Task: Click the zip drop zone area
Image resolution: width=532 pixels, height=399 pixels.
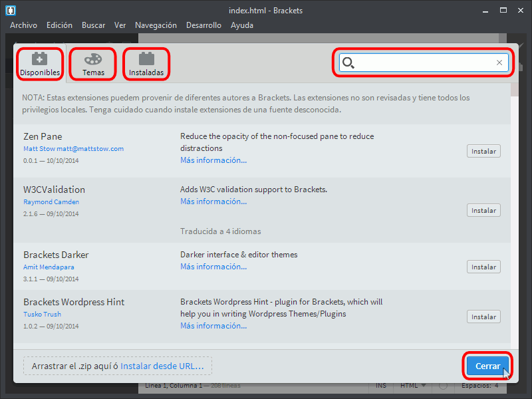Action: tap(118, 366)
